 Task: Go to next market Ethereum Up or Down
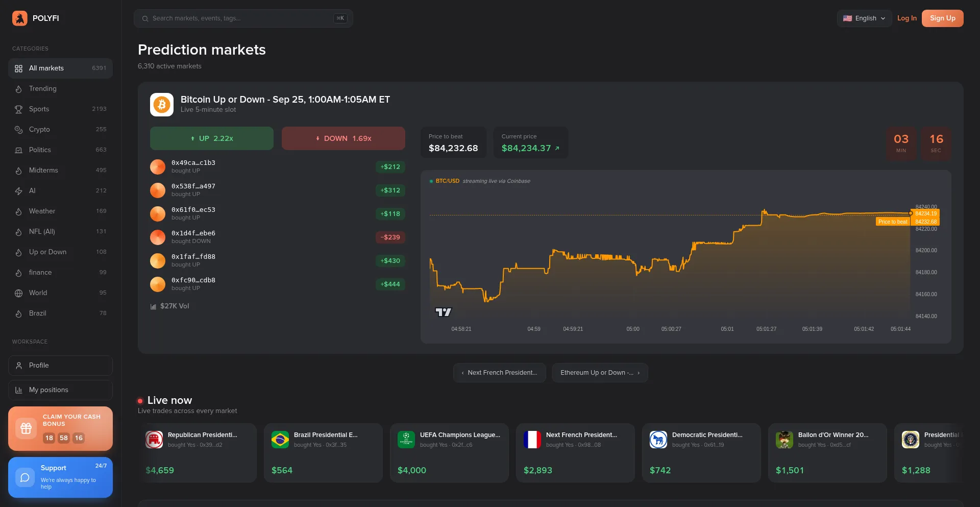coord(600,373)
